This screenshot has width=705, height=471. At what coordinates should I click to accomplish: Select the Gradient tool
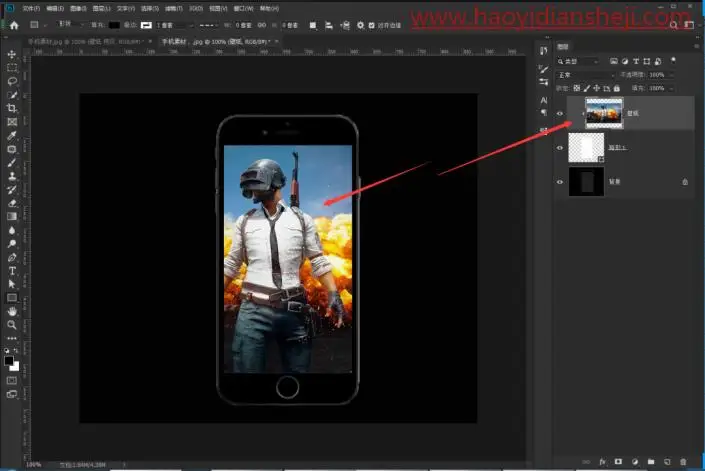12,217
